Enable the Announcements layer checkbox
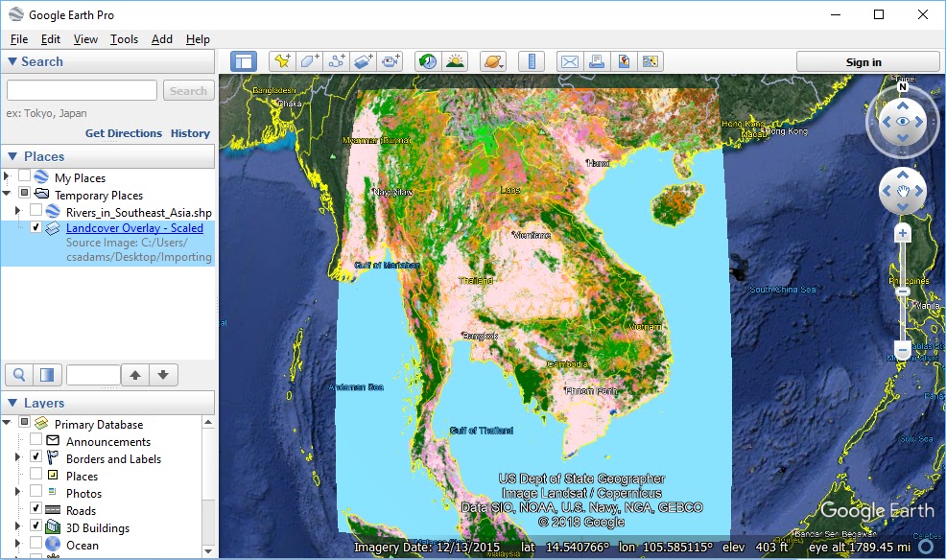The height and width of the screenshot is (560, 946). tap(35, 439)
